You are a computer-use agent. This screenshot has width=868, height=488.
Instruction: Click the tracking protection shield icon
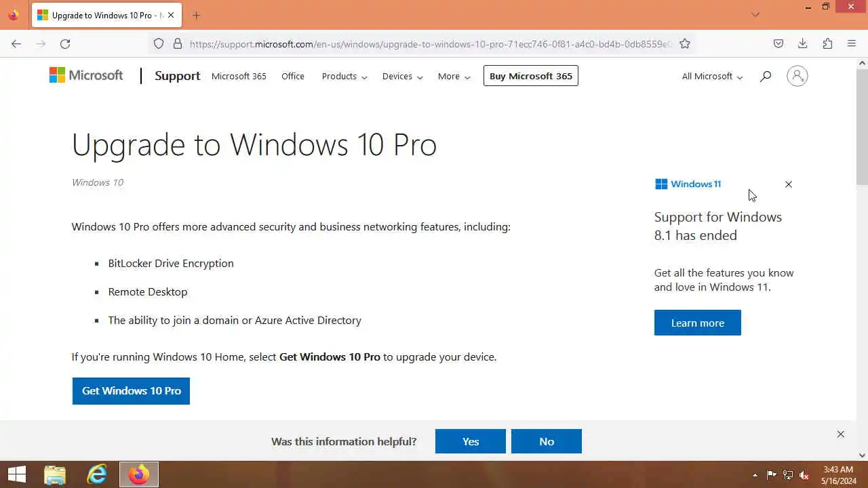pos(159,43)
